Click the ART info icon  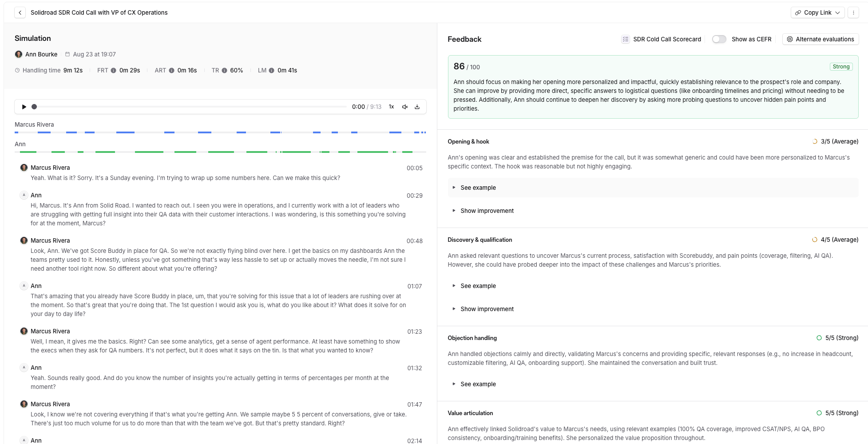point(171,70)
